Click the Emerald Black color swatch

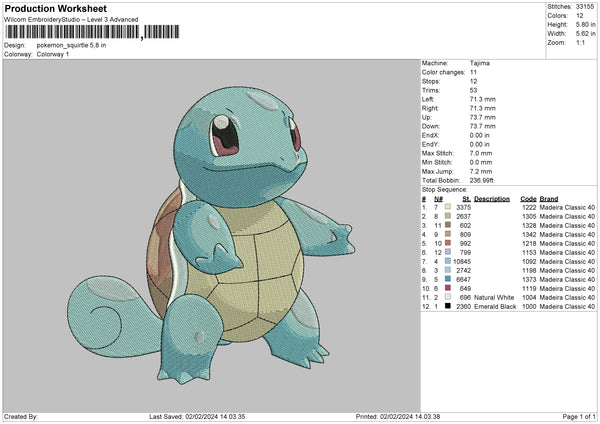pyautogui.click(x=448, y=306)
